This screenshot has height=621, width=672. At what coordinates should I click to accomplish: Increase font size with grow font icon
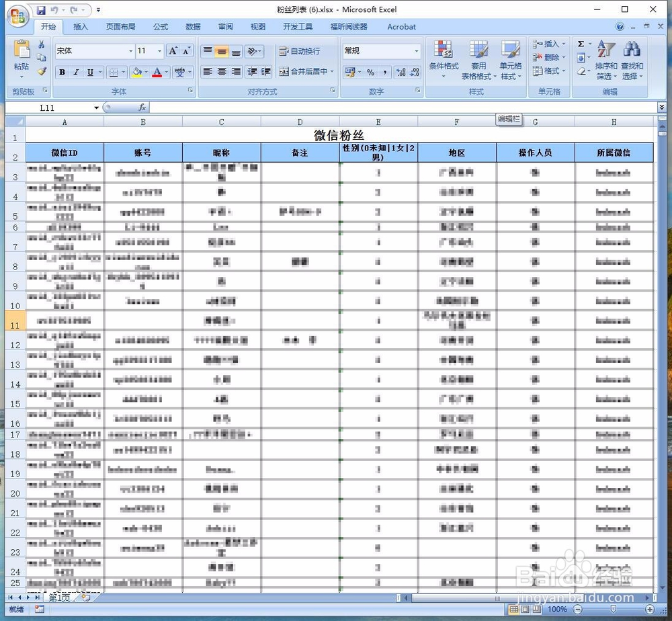tap(173, 51)
